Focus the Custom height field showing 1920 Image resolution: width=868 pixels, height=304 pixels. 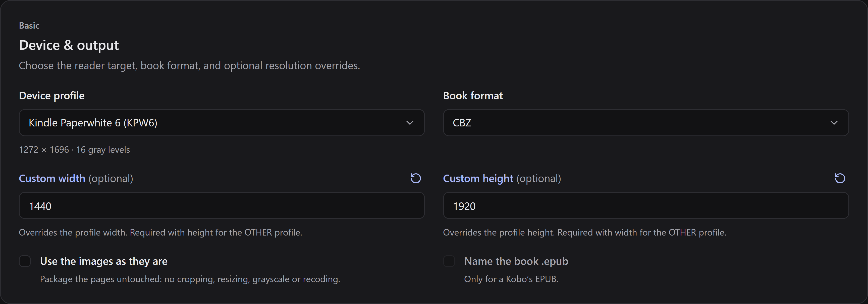point(646,205)
